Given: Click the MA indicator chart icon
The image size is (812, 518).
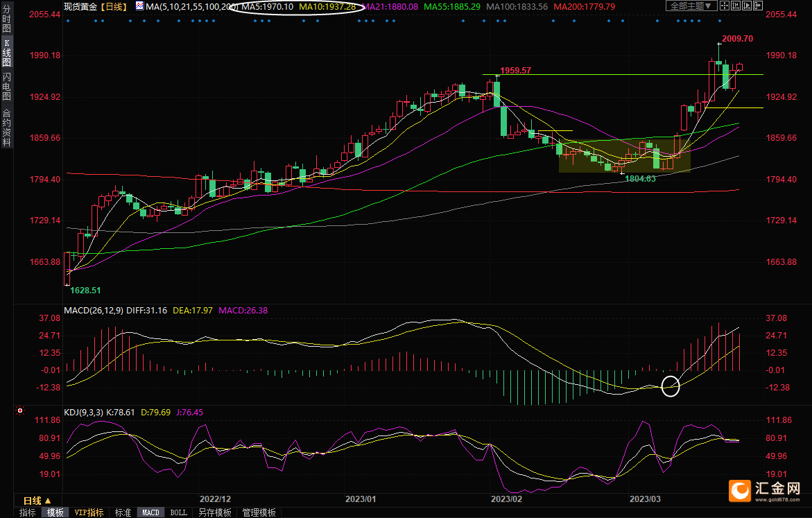Looking at the screenshot, I should [140, 6].
